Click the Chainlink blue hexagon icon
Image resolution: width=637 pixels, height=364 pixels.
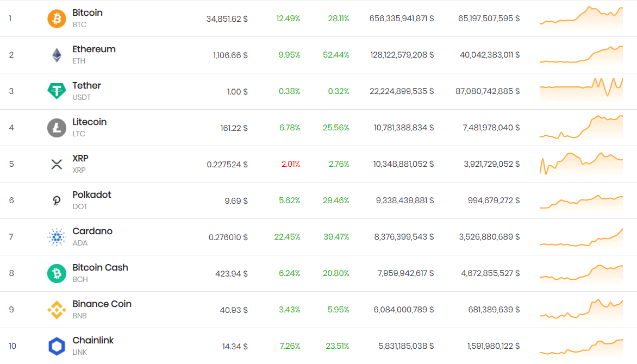click(x=57, y=346)
